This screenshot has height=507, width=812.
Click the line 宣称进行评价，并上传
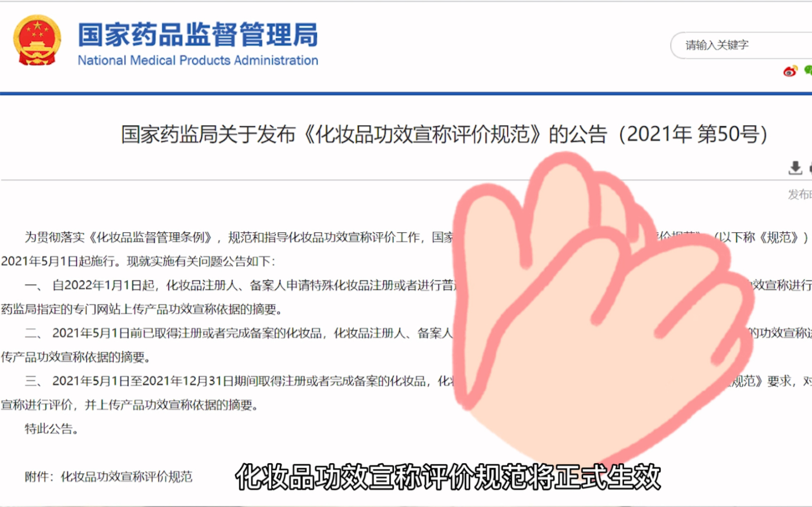point(130,405)
